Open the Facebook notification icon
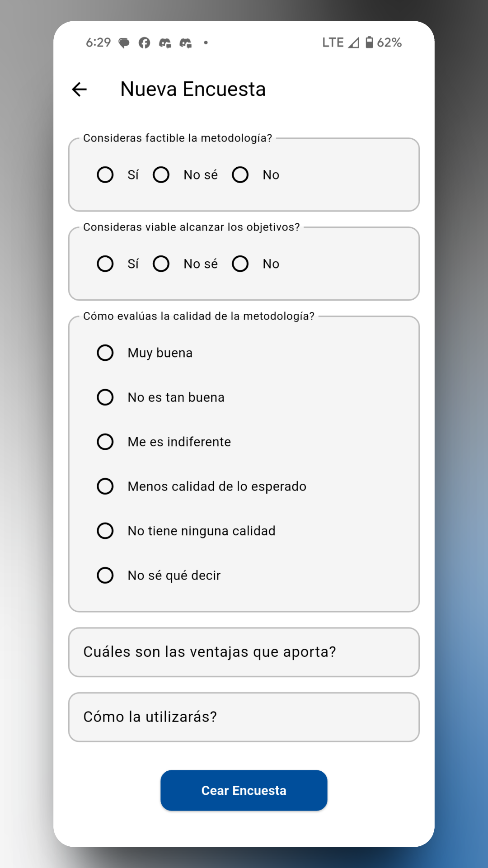This screenshot has width=488, height=868. pos(145,43)
